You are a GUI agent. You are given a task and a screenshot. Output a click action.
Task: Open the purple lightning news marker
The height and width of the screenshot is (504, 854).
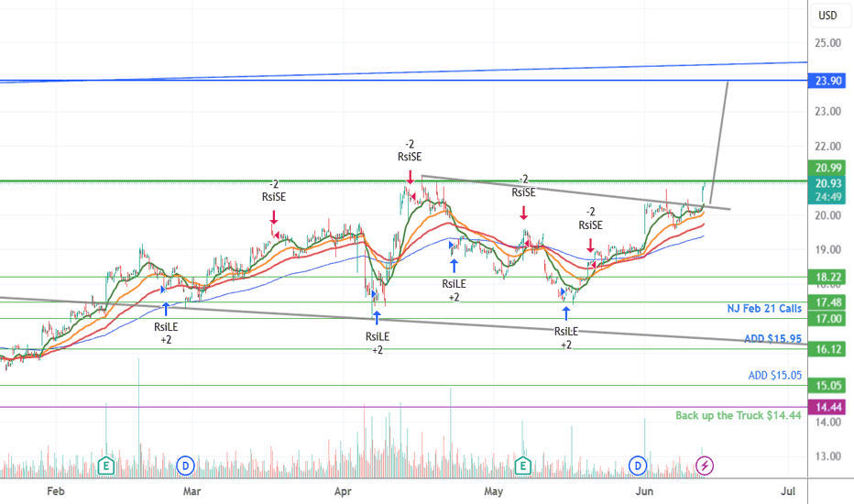point(705,466)
